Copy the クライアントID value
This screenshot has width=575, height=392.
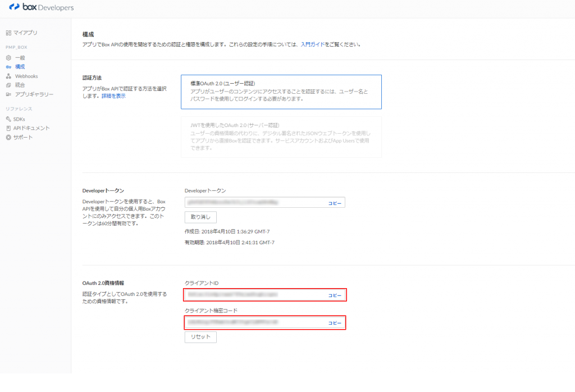(335, 295)
